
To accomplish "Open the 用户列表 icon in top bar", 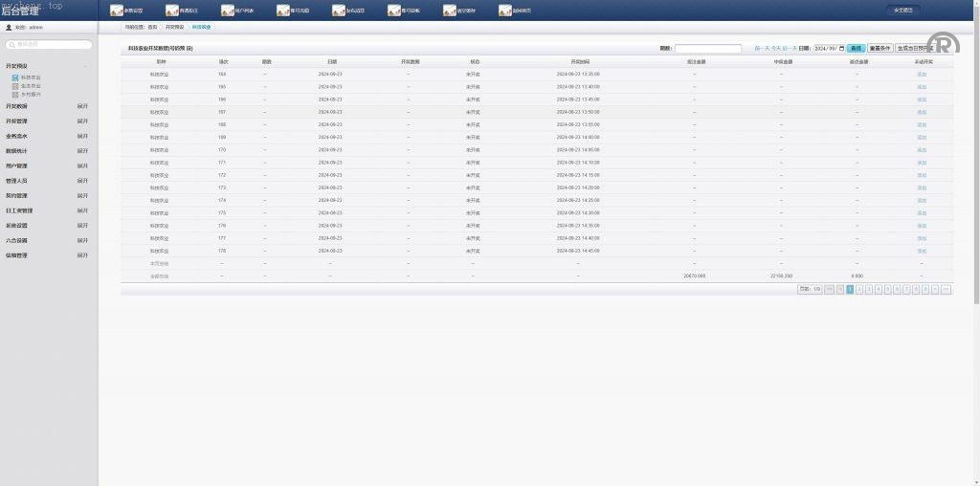I will pos(228,11).
